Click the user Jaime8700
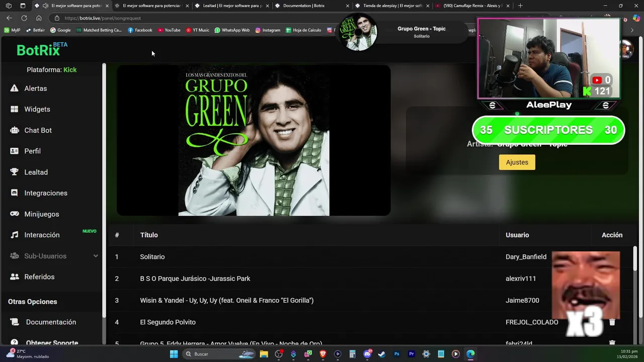 (x=522, y=301)
